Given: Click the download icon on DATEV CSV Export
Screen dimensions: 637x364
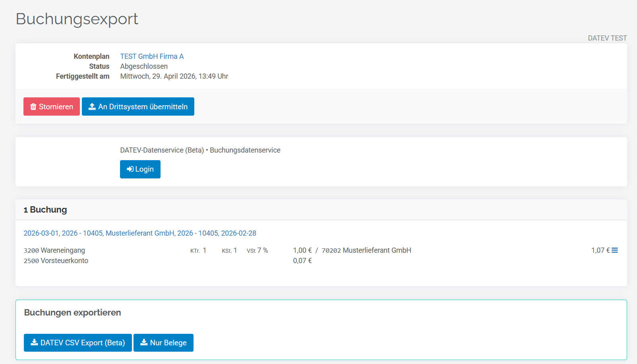Looking at the screenshot, I should click(x=35, y=343).
